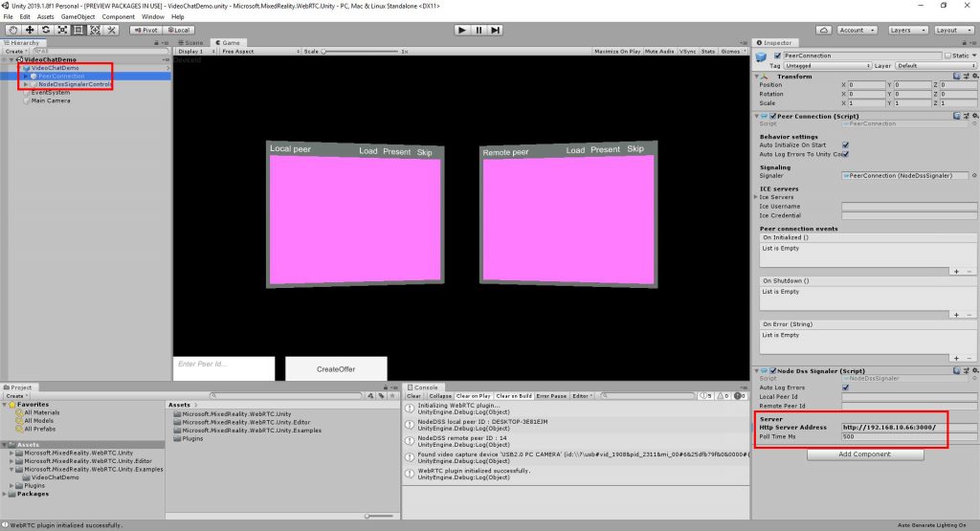The width and height of the screenshot is (980, 531).
Task: Toggle the console Collapse button
Action: tap(440, 396)
